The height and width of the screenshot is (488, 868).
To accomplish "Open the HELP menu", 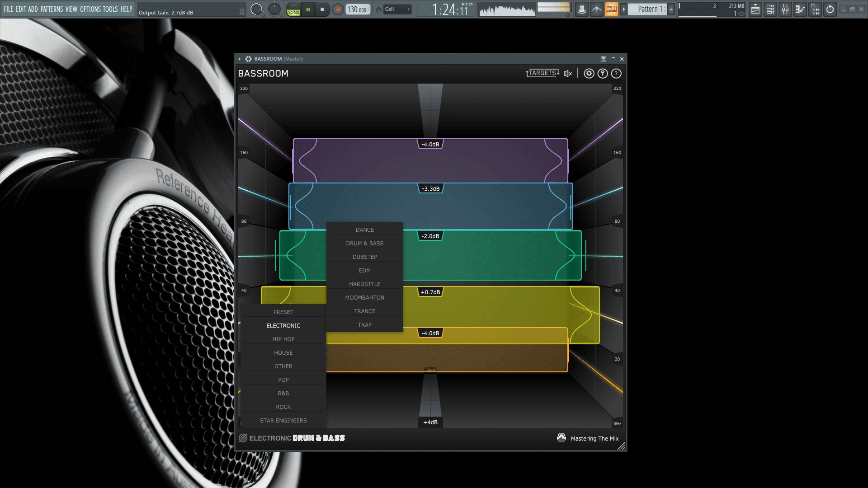I will [x=126, y=9].
